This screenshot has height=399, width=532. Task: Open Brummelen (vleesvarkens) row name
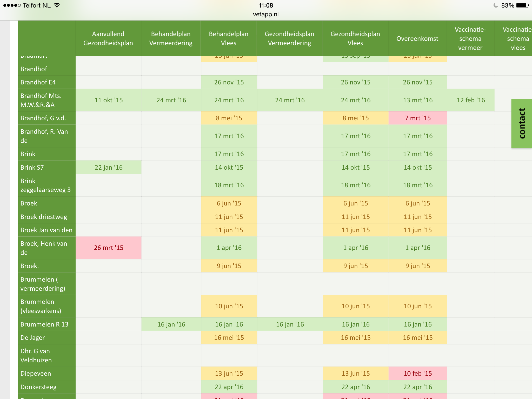coord(47,306)
